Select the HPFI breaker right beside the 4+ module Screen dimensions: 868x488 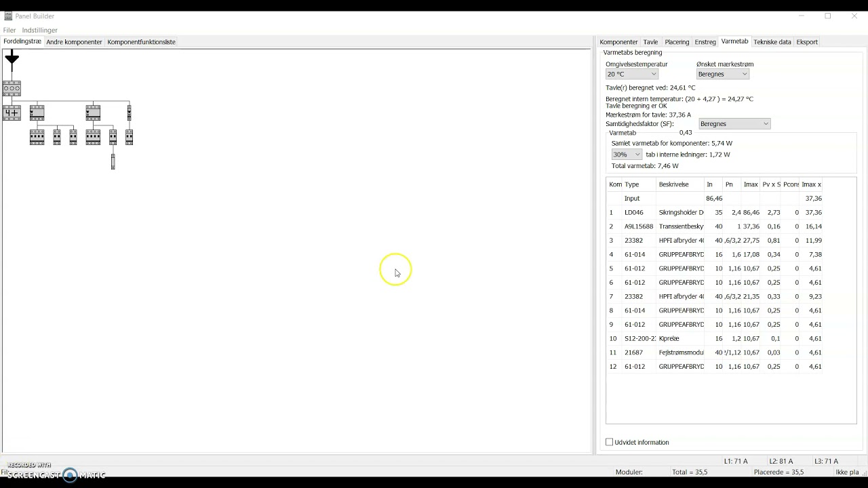pyautogui.click(x=37, y=113)
